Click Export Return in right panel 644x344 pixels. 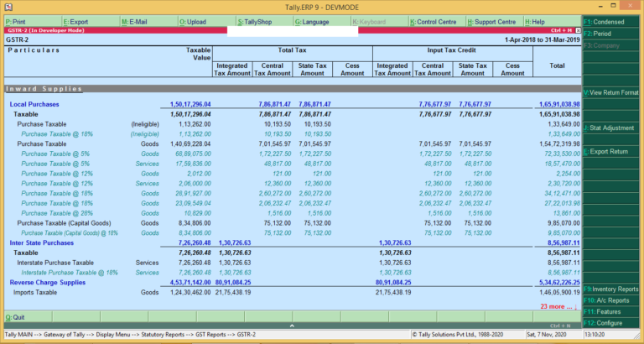click(612, 151)
